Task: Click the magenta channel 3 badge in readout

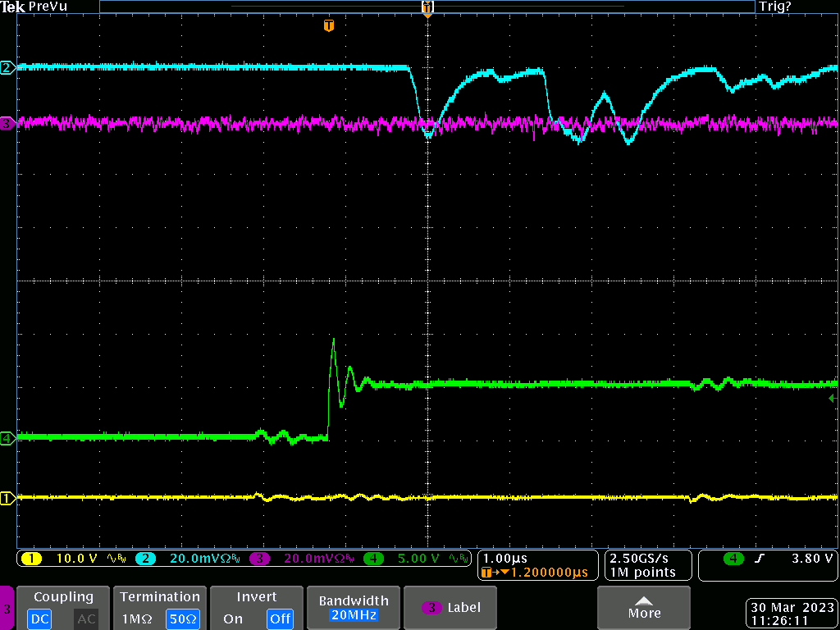Action: click(x=259, y=559)
